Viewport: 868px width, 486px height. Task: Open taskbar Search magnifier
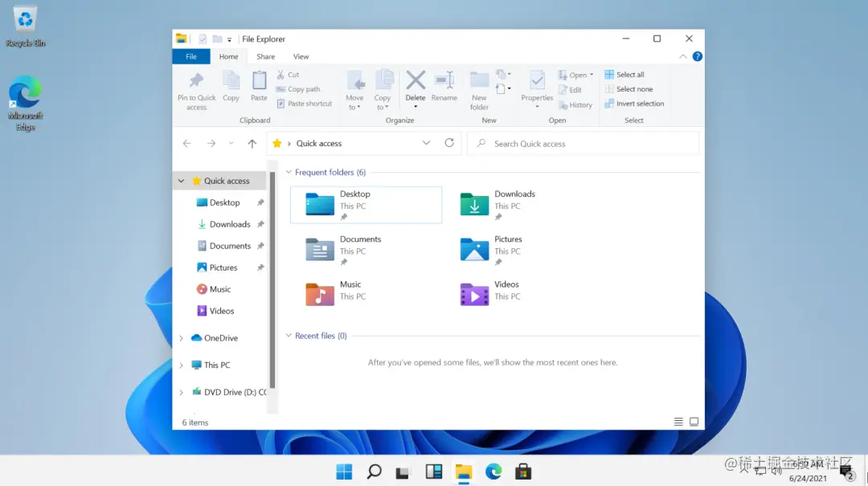click(x=375, y=472)
